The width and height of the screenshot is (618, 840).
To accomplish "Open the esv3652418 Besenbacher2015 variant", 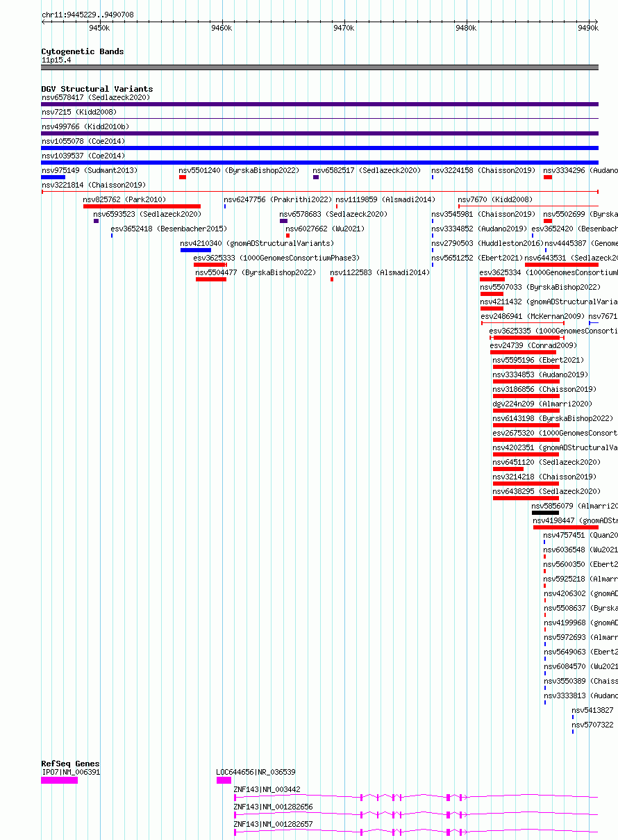I will 169,229.
